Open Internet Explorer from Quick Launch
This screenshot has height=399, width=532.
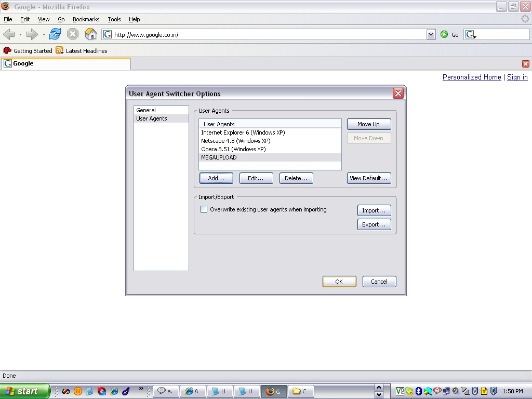click(x=114, y=391)
